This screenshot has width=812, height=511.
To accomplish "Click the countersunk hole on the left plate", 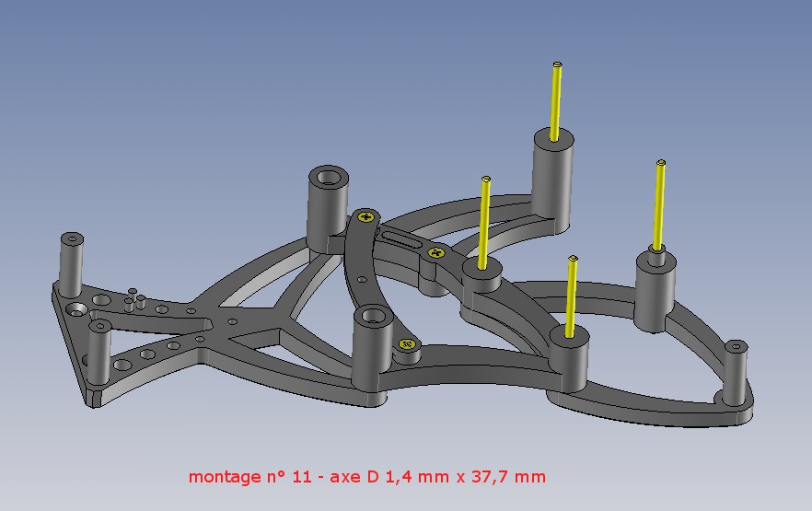I will coord(78,309).
